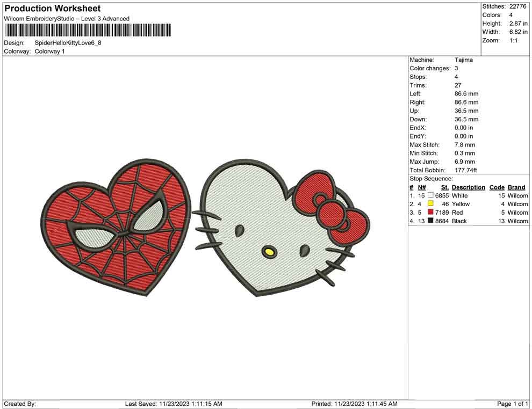Click the 'Brand' column header
Screen dimensions: 532x409
pos(516,187)
